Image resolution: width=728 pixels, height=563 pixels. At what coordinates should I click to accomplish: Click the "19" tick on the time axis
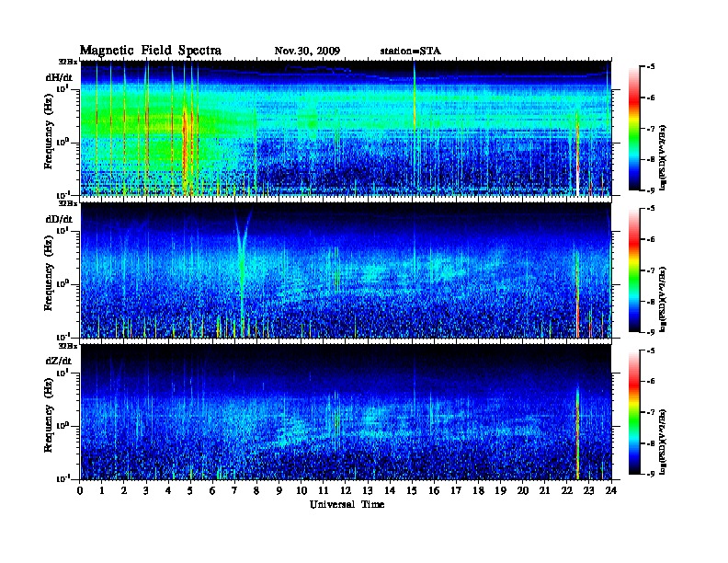click(500, 491)
